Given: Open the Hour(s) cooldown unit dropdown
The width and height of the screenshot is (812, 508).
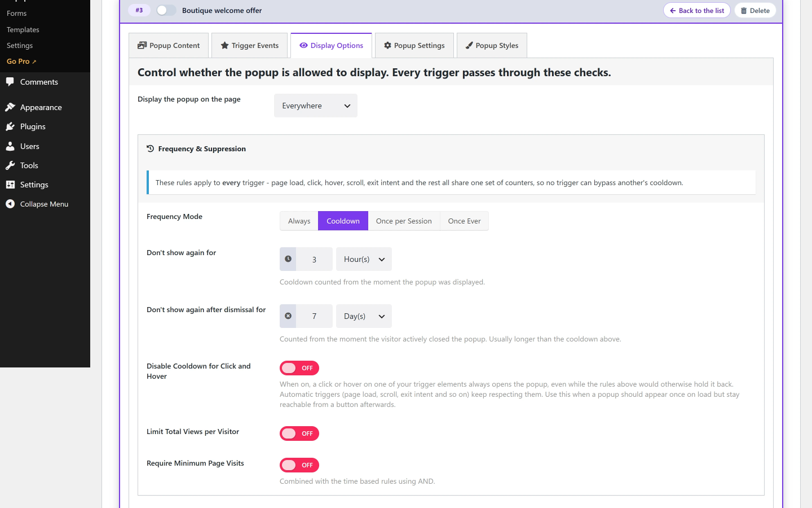Looking at the screenshot, I should [x=364, y=259].
